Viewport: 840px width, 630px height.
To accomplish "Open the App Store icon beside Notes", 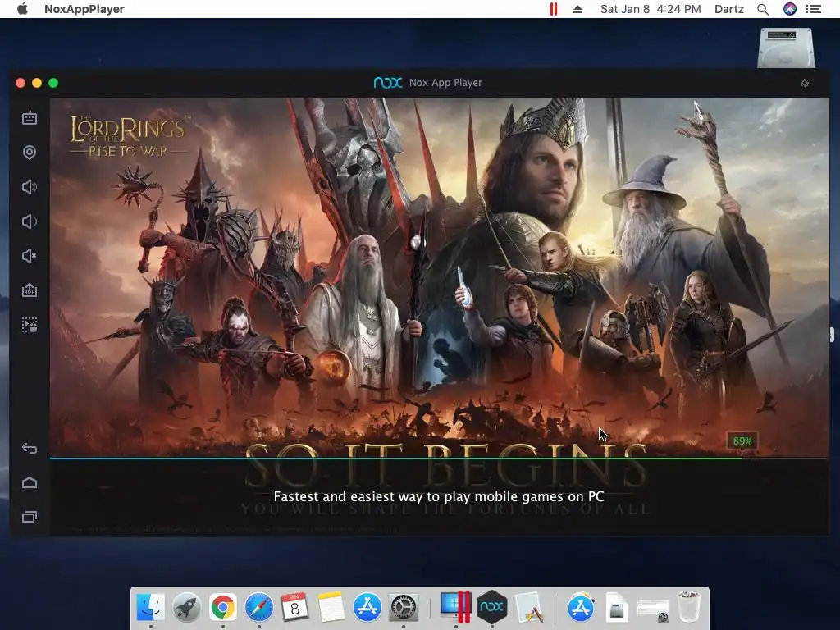I will pos(367,607).
